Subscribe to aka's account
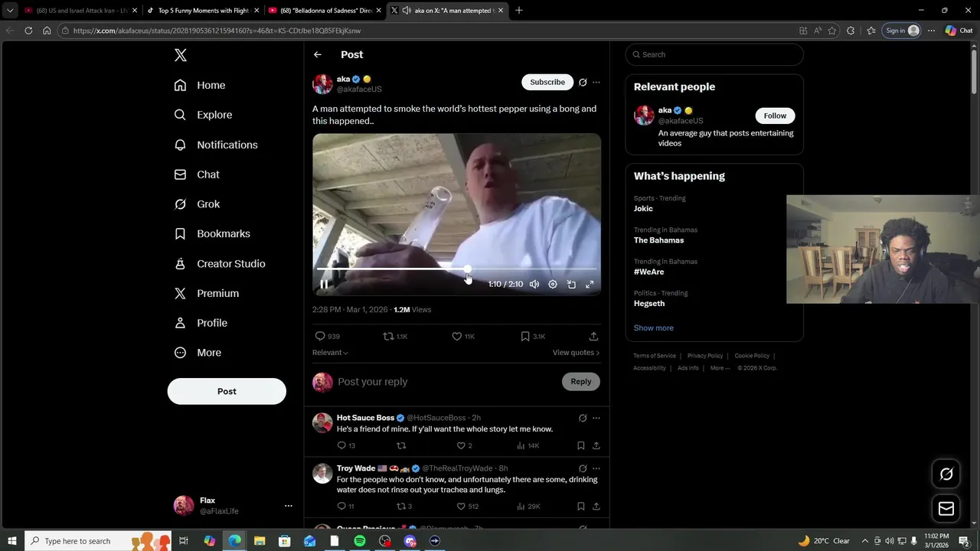 [x=547, y=82]
